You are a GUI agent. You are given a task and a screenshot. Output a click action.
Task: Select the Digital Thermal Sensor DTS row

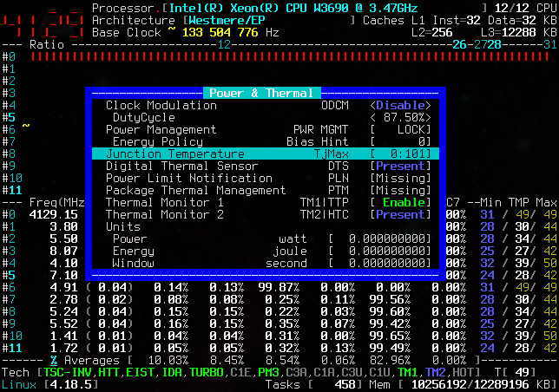(x=266, y=166)
